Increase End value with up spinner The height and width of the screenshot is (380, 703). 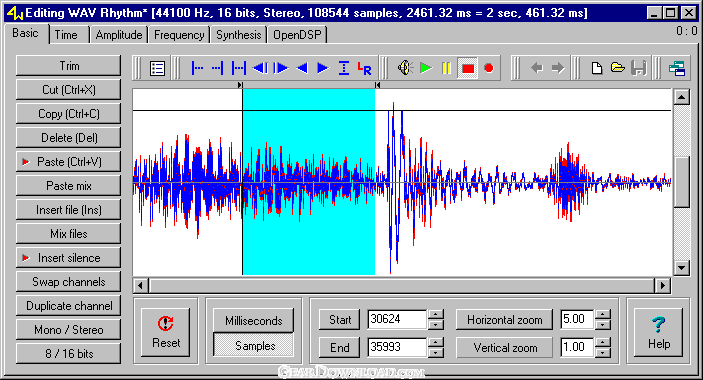436,342
